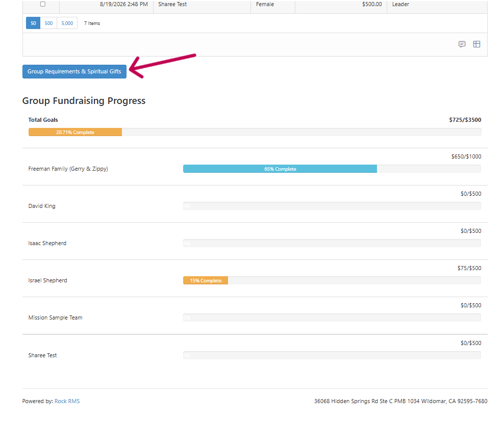Click Freeman Family (Gerry & Zippy) name
The height and width of the screenshot is (424, 504).
pos(68,169)
